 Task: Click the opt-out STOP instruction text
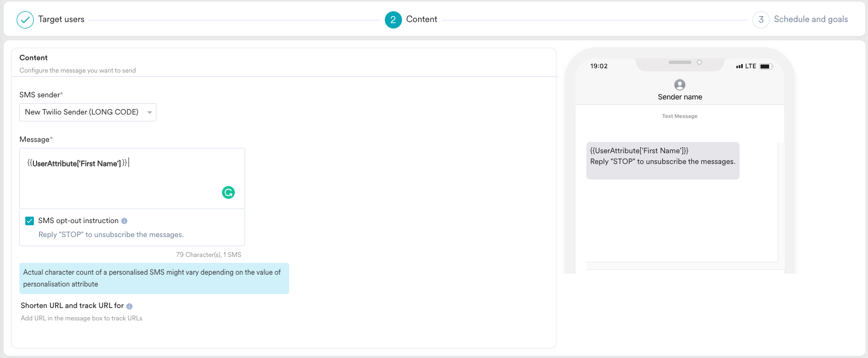click(111, 235)
